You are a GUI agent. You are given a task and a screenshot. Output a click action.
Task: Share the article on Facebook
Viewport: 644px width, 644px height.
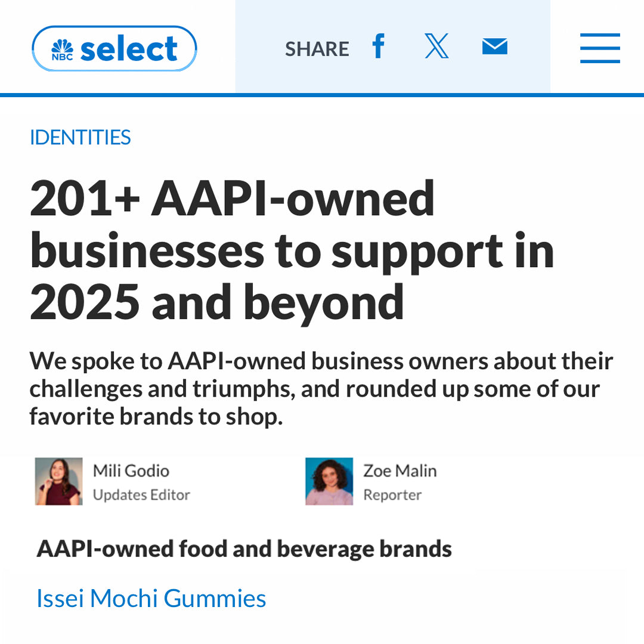click(x=378, y=47)
